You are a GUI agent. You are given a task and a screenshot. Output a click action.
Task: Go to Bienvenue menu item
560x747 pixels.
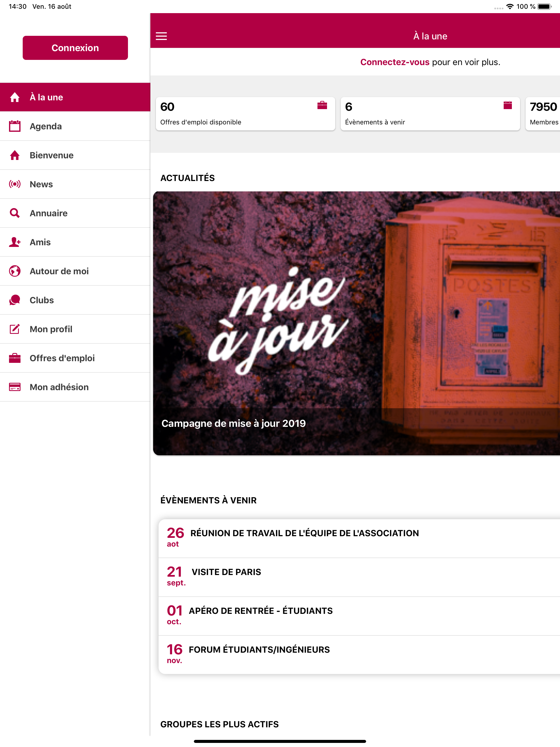pyautogui.click(x=75, y=155)
